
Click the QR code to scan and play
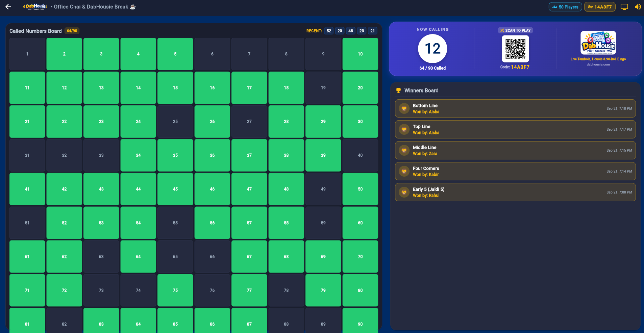coord(515,49)
